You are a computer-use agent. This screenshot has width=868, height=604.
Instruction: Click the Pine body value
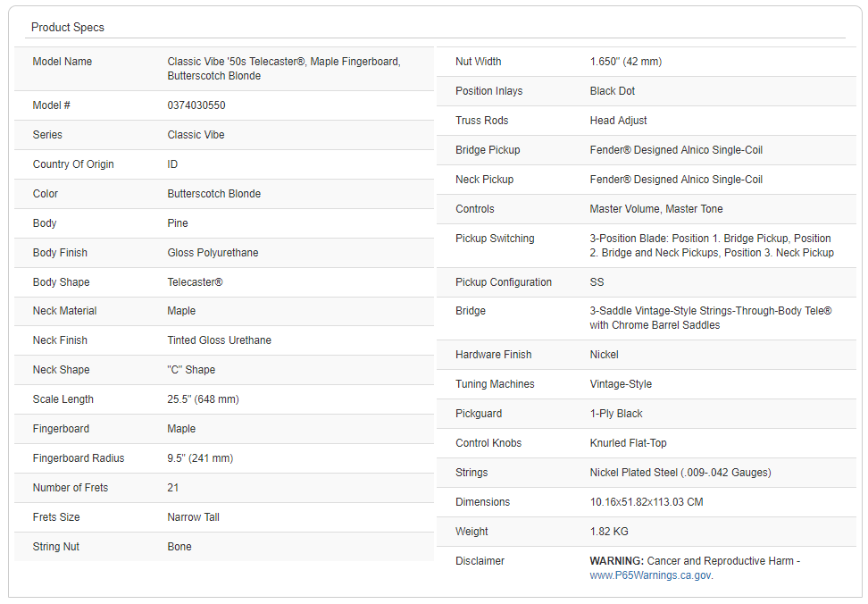178,223
